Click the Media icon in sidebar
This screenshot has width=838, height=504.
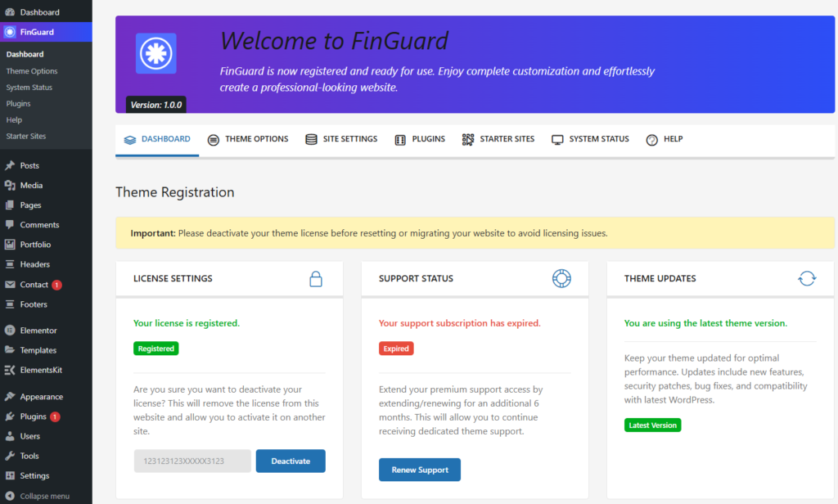tap(10, 186)
